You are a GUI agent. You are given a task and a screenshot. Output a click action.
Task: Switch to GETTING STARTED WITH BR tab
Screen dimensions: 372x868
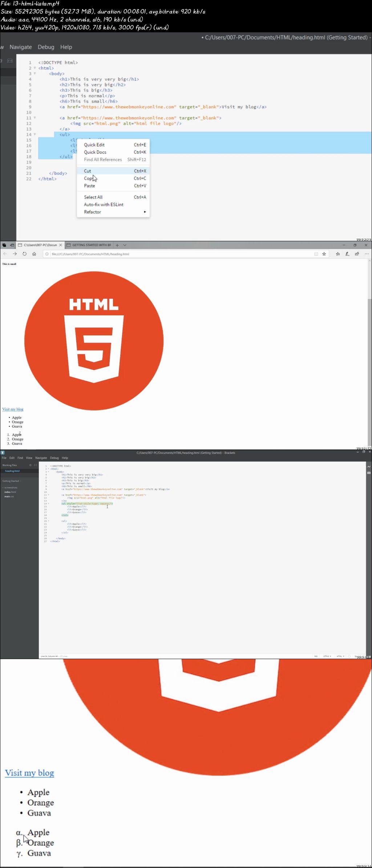tap(89, 245)
